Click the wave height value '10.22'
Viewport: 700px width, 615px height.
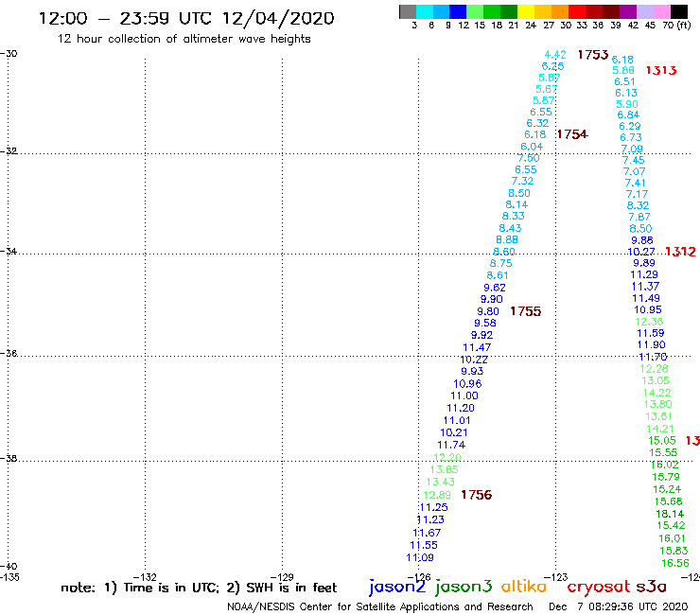click(x=474, y=360)
